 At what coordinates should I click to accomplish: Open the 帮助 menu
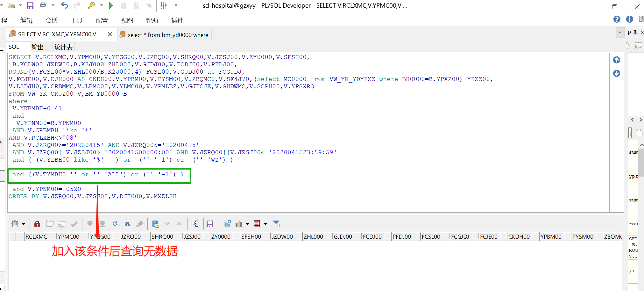click(x=152, y=20)
